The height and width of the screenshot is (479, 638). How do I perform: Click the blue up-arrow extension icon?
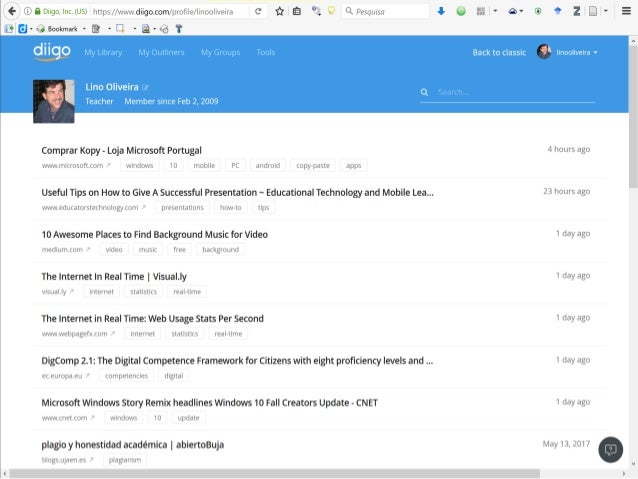[558, 11]
